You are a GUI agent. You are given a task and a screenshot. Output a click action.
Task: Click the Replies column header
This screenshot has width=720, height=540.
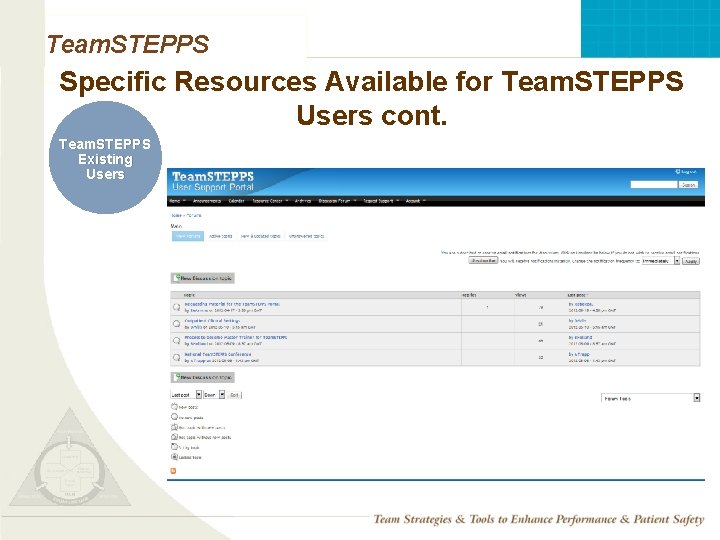click(x=469, y=295)
